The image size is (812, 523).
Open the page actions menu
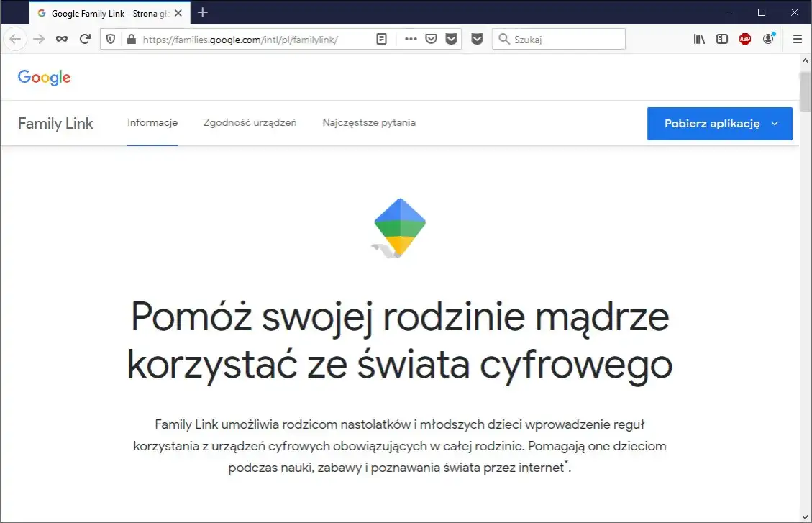pyautogui.click(x=410, y=39)
